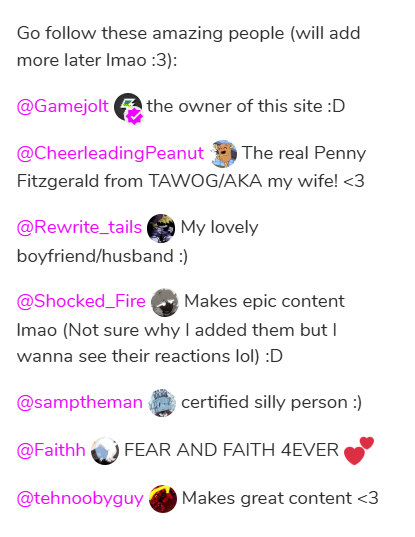Open the @Faithh profile mention
Screen dimensions: 415x537
click(51, 450)
